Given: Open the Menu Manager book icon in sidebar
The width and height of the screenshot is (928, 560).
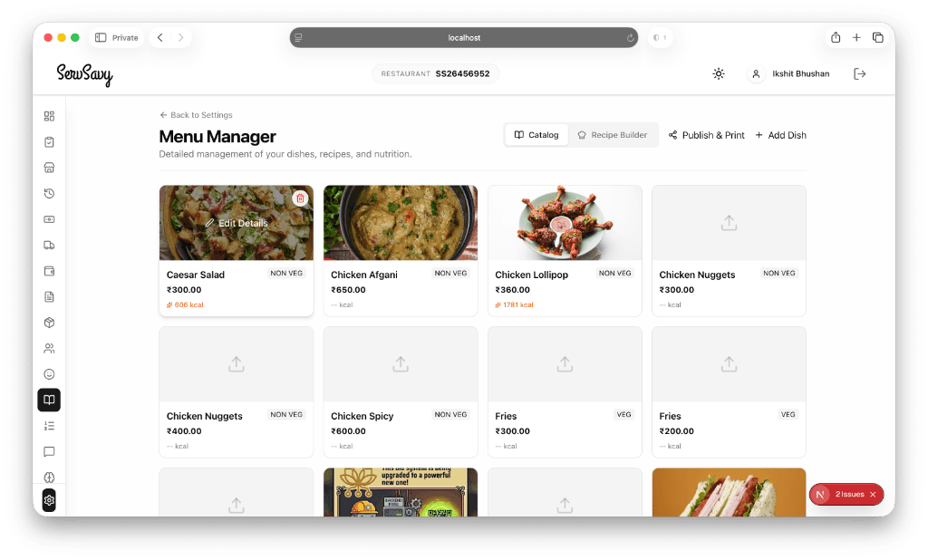Looking at the screenshot, I should [49, 400].
